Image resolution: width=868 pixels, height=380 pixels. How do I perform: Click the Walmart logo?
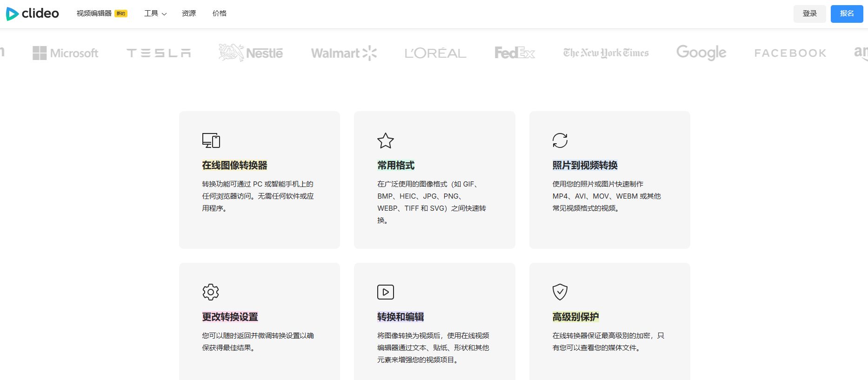click(x=344, y=53)
